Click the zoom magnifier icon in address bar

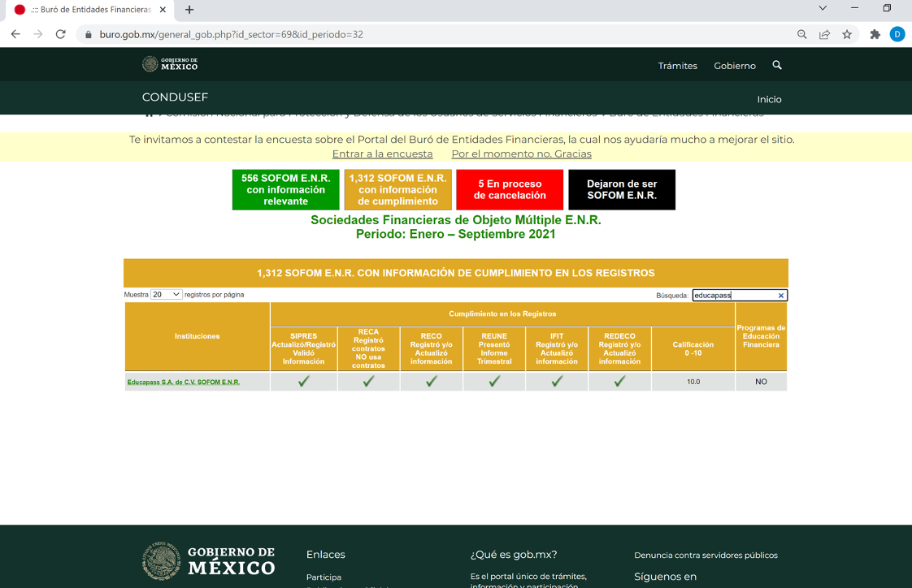[802, 34]
